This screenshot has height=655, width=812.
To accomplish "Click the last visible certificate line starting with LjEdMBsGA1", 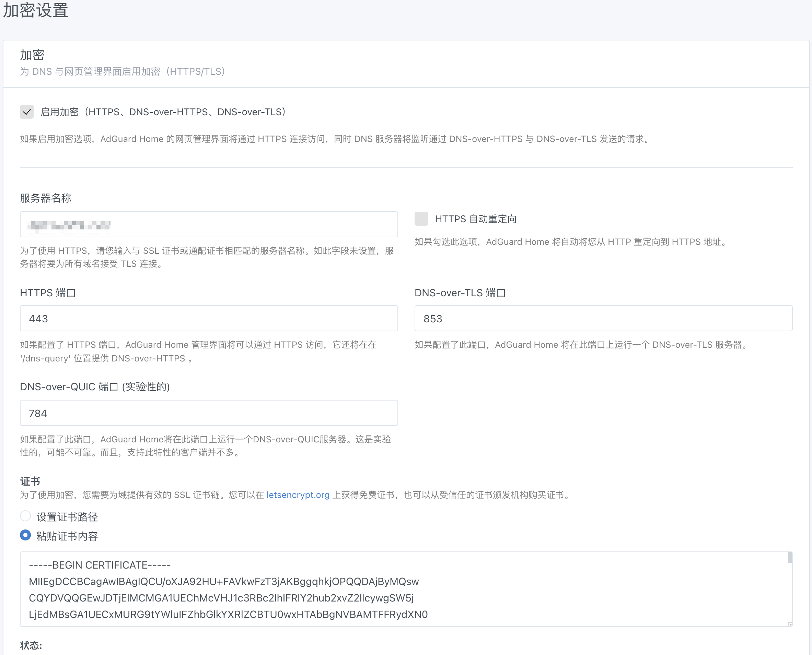I will 228,614.
